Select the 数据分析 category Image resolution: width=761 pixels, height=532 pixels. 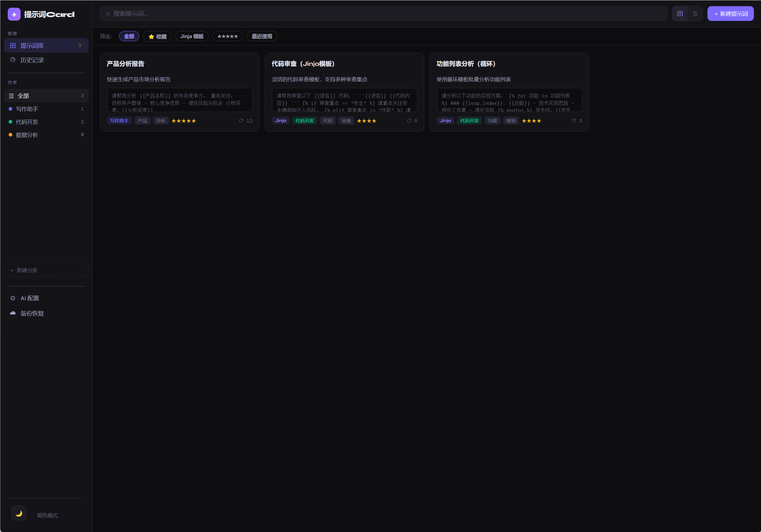click(x=27, y=135)
